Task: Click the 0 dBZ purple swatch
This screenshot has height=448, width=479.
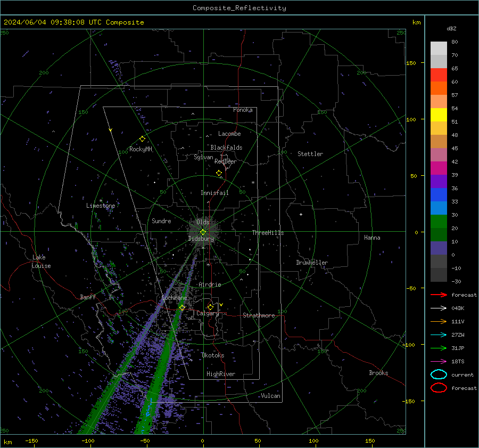Action: pos(439,248)
